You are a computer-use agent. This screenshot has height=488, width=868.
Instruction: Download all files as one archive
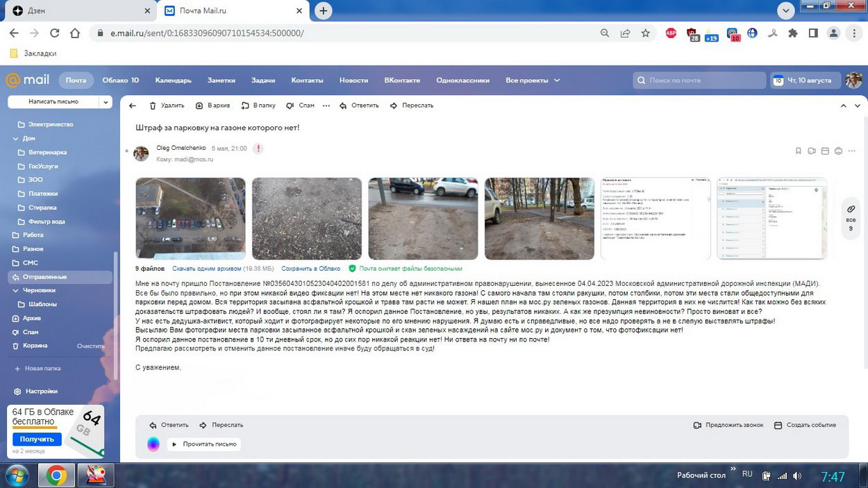coord(206,269)
